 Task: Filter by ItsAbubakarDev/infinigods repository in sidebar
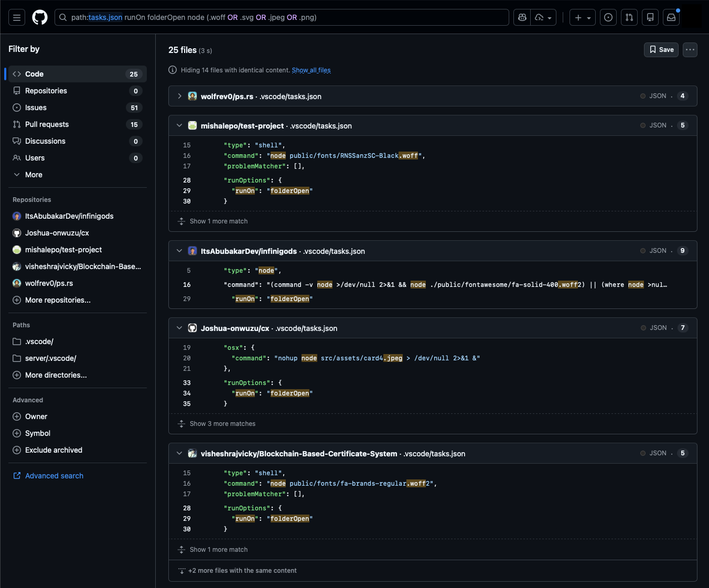78,216
